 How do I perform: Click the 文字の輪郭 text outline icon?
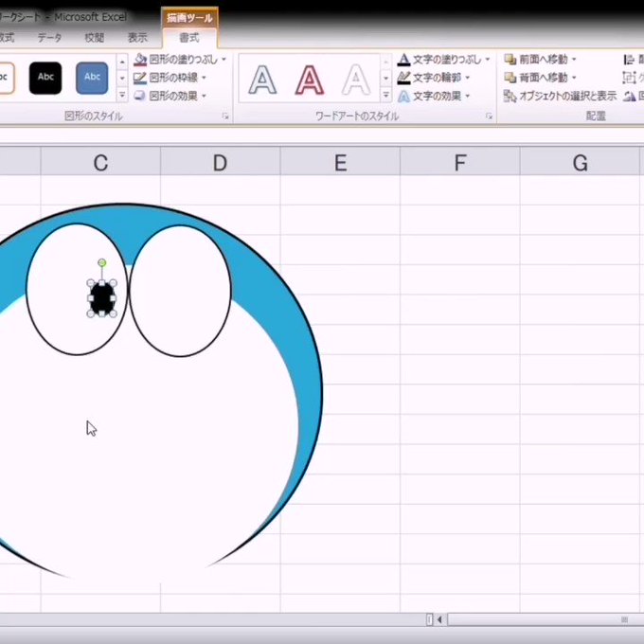[x=403, y=78]
